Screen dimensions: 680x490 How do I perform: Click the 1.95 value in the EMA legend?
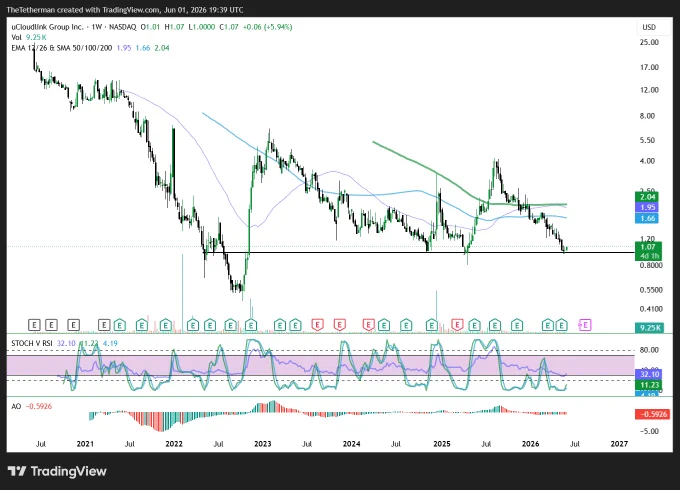(124, 48)
